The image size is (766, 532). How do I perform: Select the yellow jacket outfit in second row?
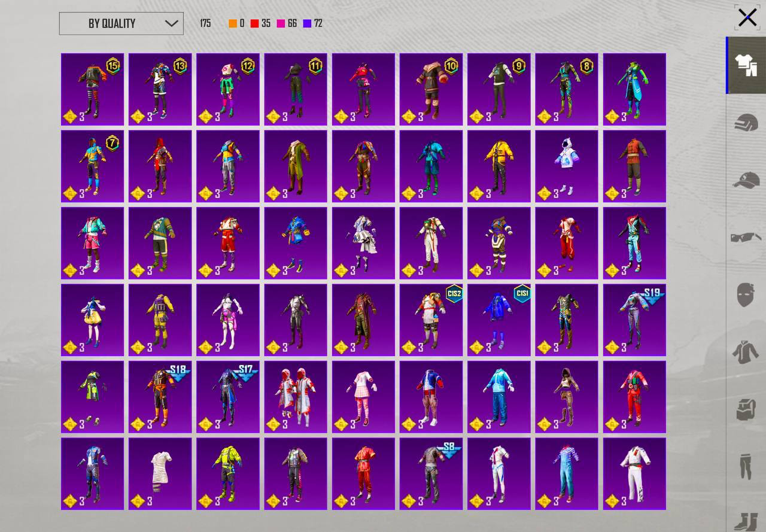(498, 166)
